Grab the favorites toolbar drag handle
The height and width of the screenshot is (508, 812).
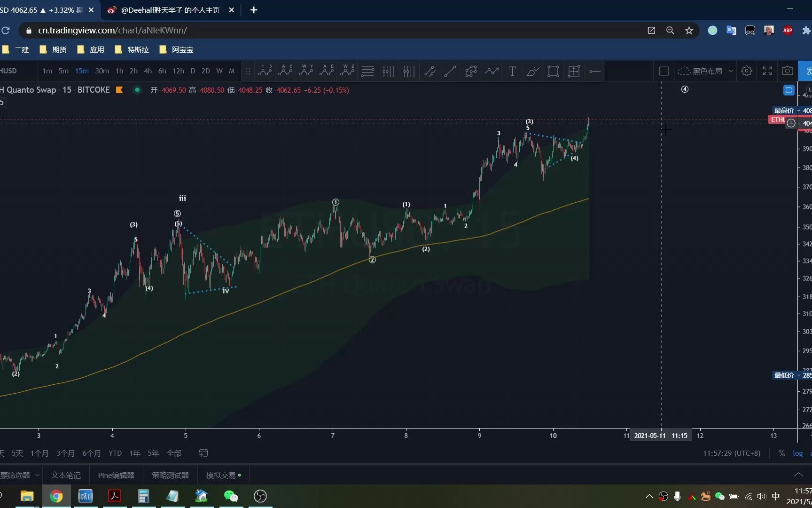[x=248, y=71]
